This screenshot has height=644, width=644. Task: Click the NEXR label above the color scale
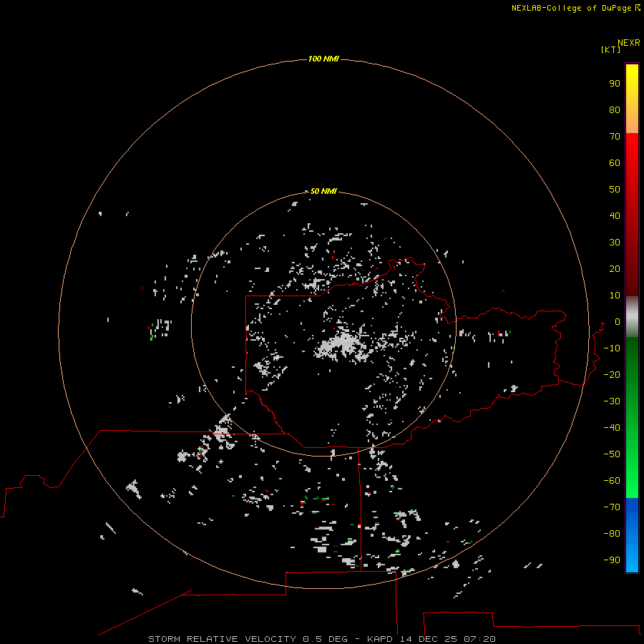tap(628, 43)
